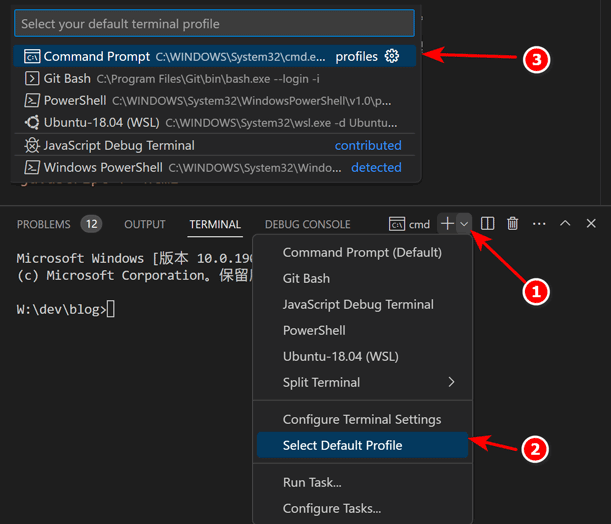The width and height of the screenshot is (611, 524).
Task: Switch to the OUTPUT tab
Action: 145,224
